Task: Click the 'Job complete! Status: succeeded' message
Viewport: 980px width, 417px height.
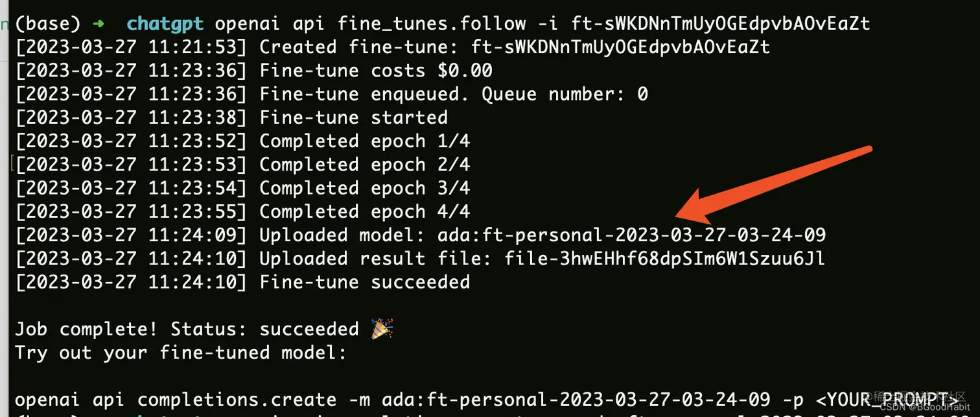Action: coord(187,329)
